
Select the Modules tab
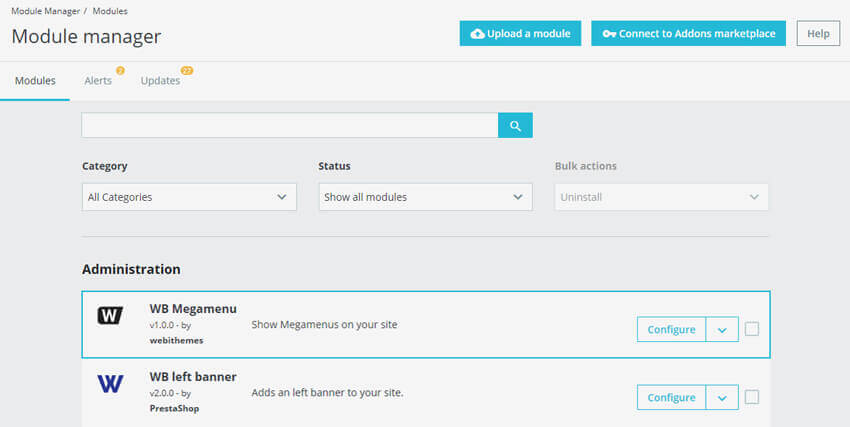pos(35,81)
